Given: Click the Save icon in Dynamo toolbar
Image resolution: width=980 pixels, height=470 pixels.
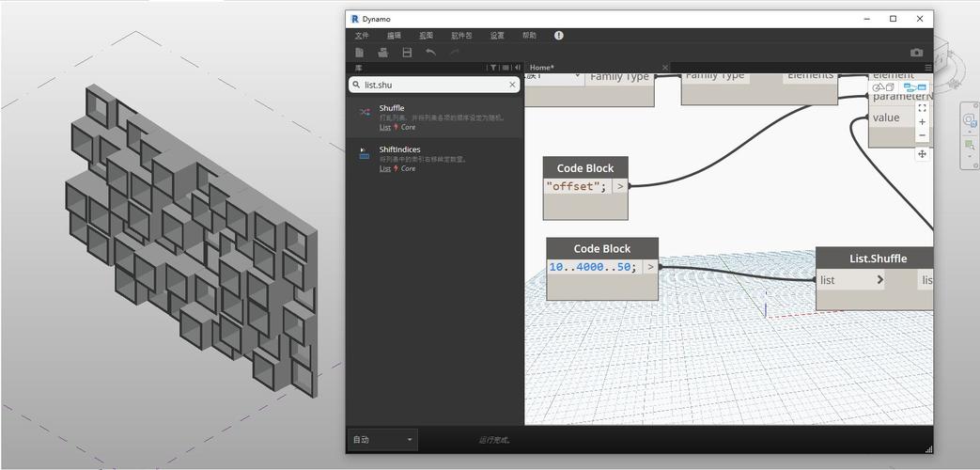Looking at the screenshot, I should coord(407,53).
